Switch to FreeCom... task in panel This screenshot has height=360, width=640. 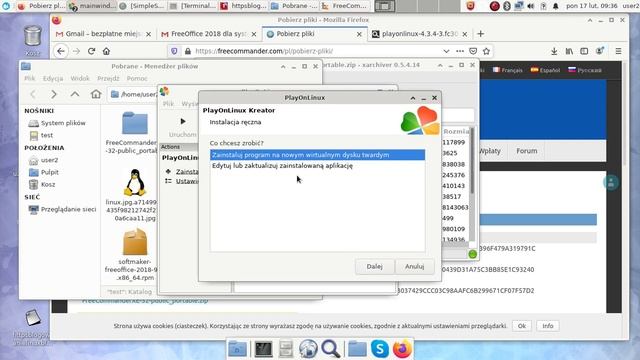tap(345, 6)
